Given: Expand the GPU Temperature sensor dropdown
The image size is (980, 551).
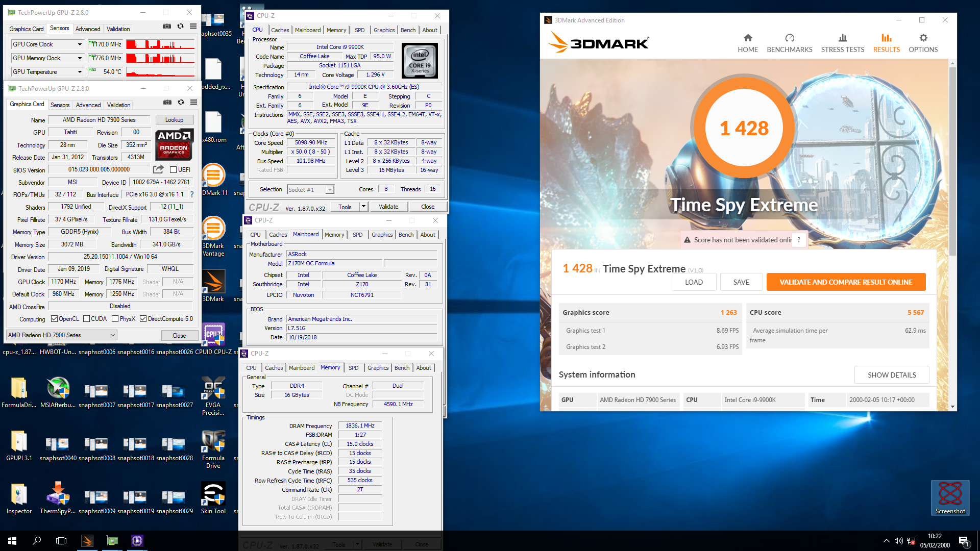Looking at the screenshot, I should (80, 72).
